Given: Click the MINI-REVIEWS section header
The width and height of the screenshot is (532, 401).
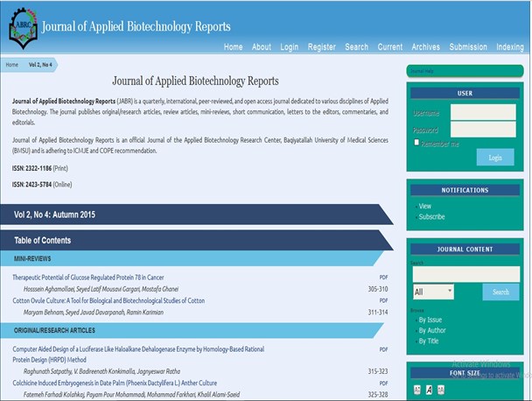Looking at the screenshot, I should click(32, 259).
